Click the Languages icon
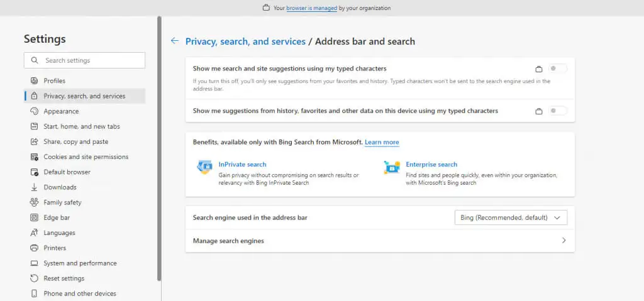644x301 pixels. [35, 233]
